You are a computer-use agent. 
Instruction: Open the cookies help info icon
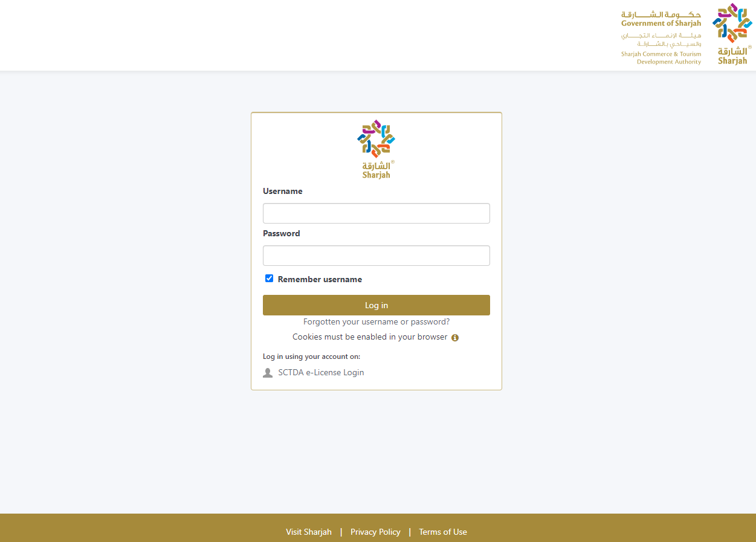tap(455, 338)
